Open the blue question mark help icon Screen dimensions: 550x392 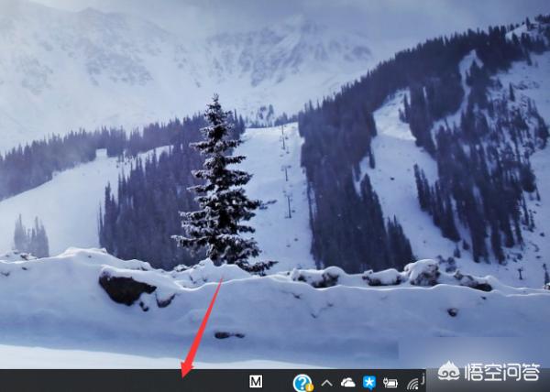[x=302, y=382]
